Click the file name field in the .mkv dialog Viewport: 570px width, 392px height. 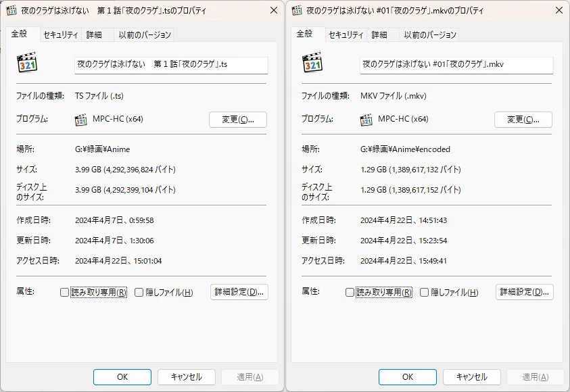click(x=456, y=65)
